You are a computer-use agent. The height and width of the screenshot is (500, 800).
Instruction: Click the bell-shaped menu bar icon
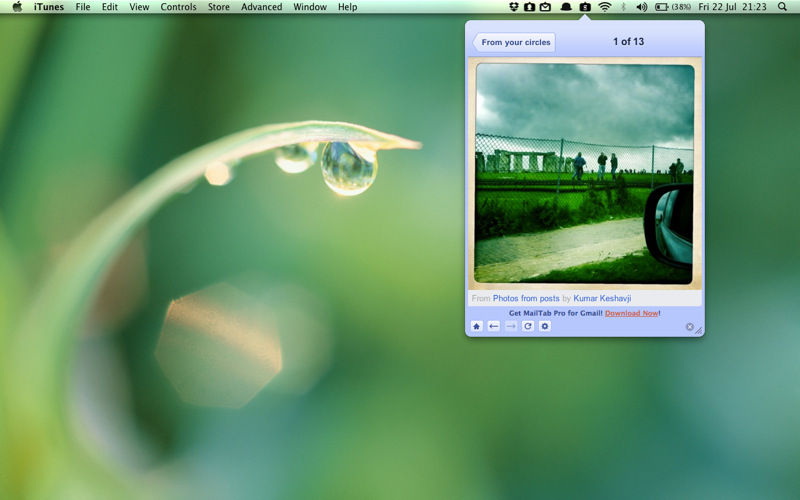pyautogui.click(x=566, y=7)
